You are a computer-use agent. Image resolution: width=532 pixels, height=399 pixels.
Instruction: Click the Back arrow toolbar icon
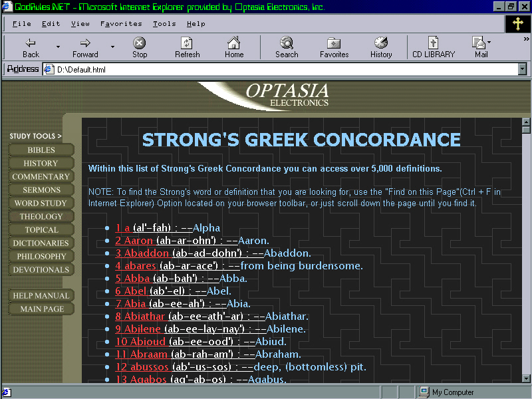(31, 44)
